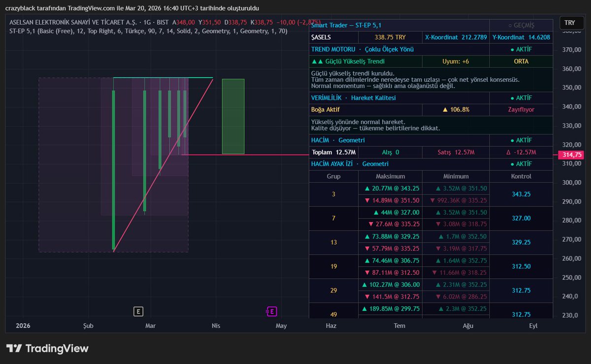Click the TREND MOTORU section header
Screen dimensions: 591x364
(399, 49)
